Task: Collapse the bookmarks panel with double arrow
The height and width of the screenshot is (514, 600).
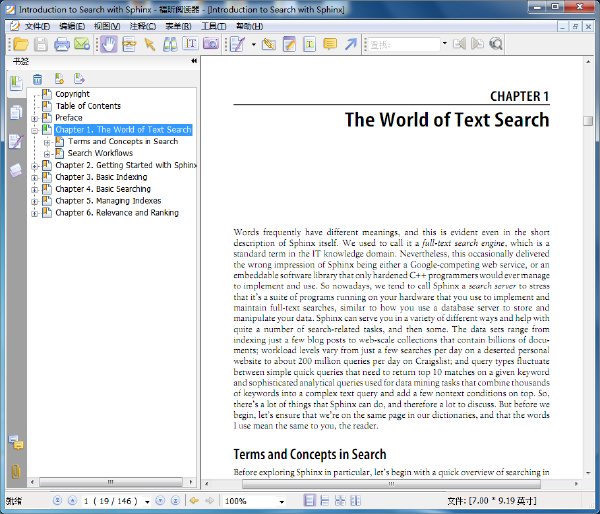Action: 194,61
